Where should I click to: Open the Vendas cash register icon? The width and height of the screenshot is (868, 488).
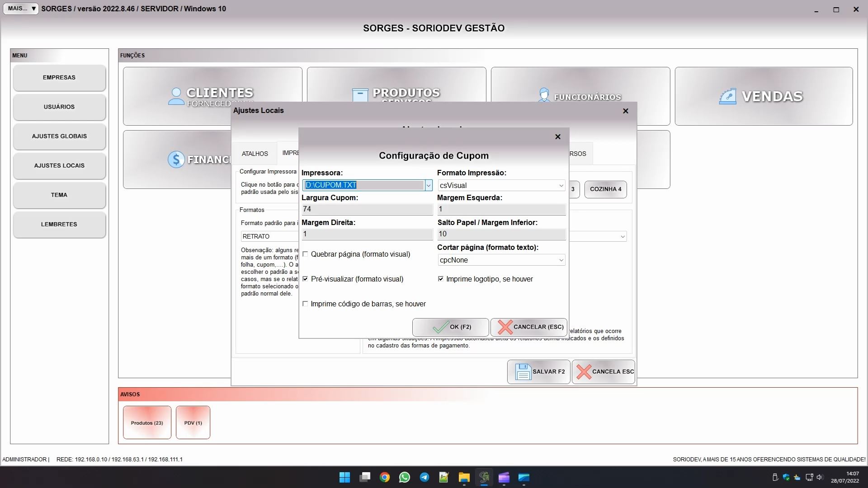point(727,96)
